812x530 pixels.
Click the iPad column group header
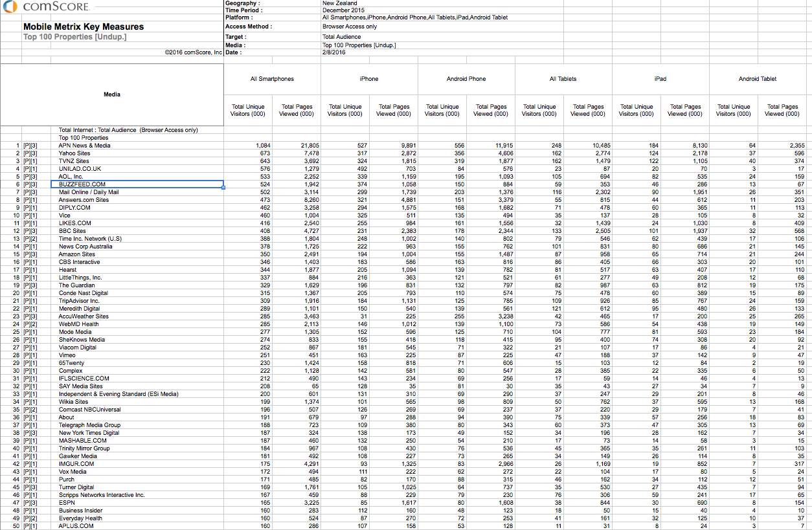point(660,79)
